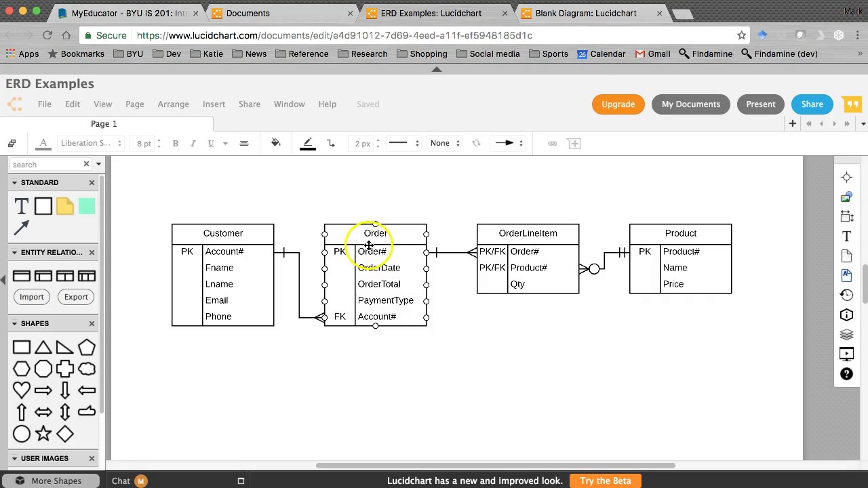
Task: Open the search options dropdown arrow
Action: [98, 164]
